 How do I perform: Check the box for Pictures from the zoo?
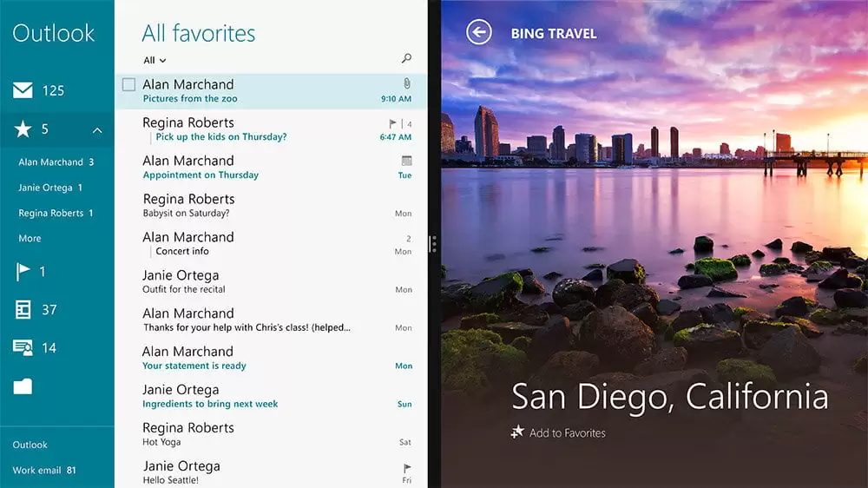pos(128,84)
